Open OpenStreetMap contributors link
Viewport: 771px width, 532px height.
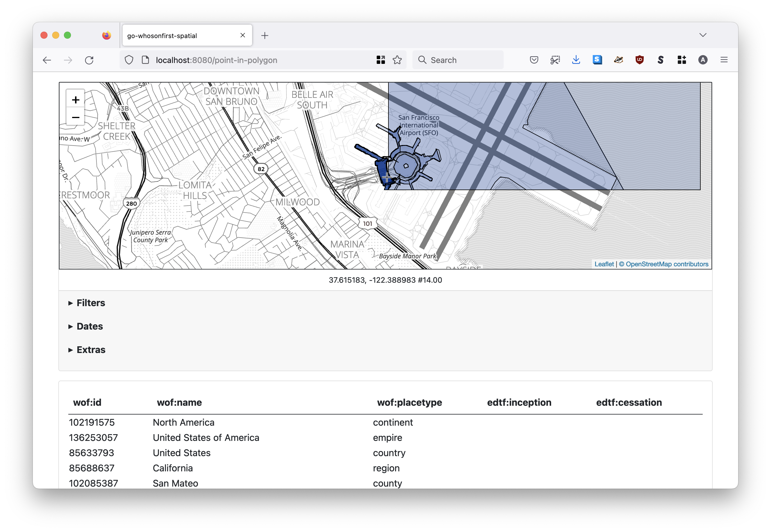667,264
